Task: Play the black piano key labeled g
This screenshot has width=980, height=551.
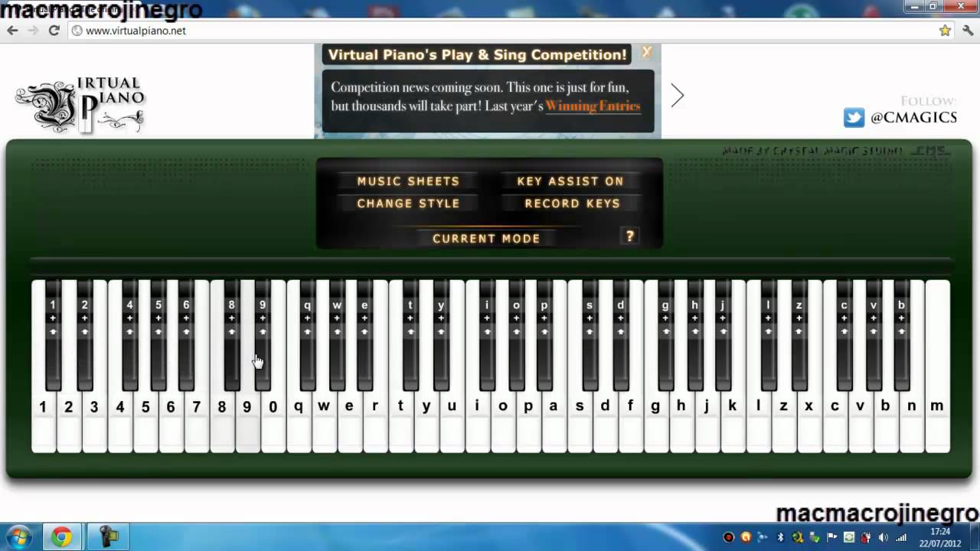Action: point(665,335)
